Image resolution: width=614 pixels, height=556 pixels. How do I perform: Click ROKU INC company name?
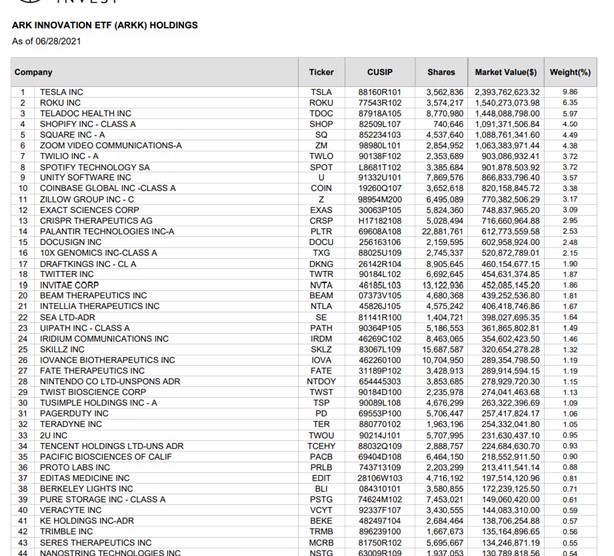pos(60,103)
